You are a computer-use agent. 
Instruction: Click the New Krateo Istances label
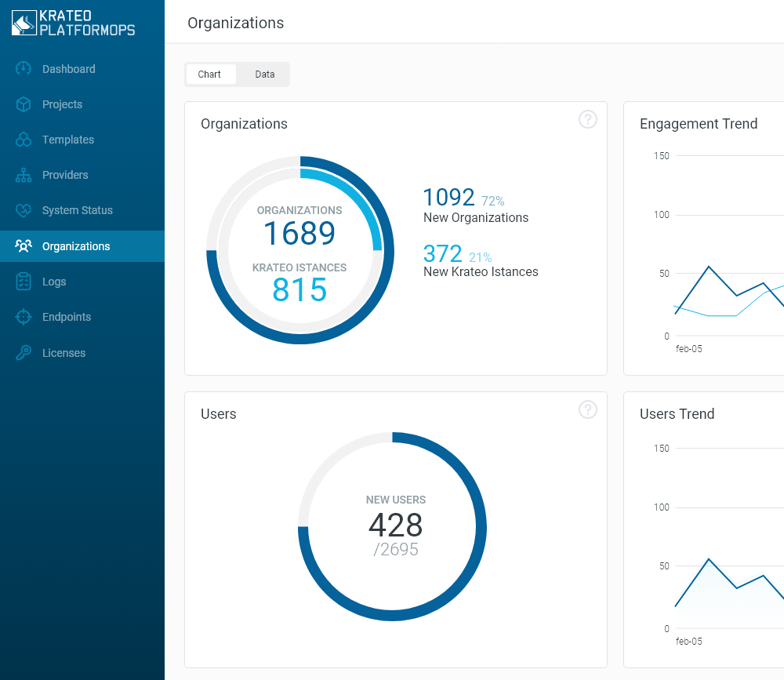click(481, 272)
